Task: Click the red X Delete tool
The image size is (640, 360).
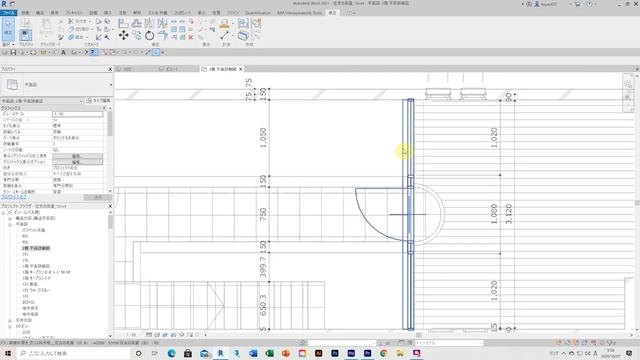Action: tap(191, 37)
